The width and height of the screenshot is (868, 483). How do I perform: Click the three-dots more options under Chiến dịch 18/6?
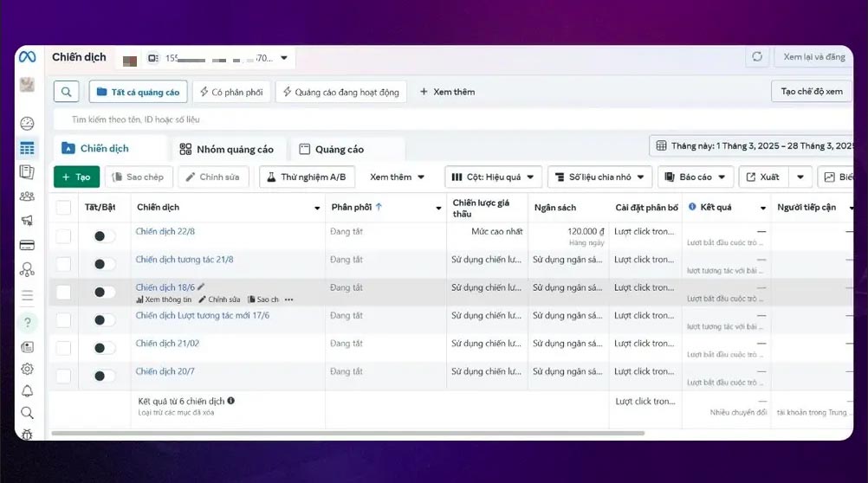pyautogui.click(x=289, y=299)
